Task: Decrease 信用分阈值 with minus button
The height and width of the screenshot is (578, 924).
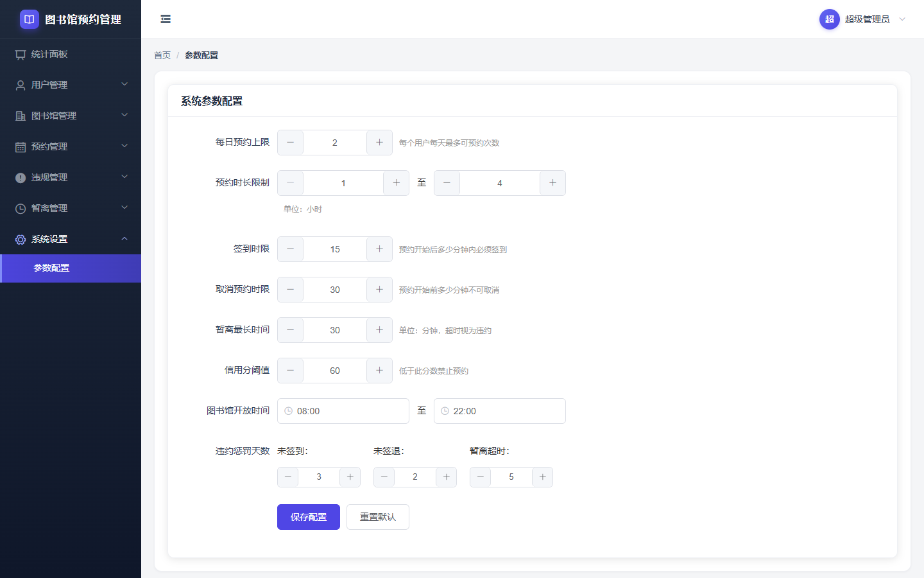Action: (291, 371)
